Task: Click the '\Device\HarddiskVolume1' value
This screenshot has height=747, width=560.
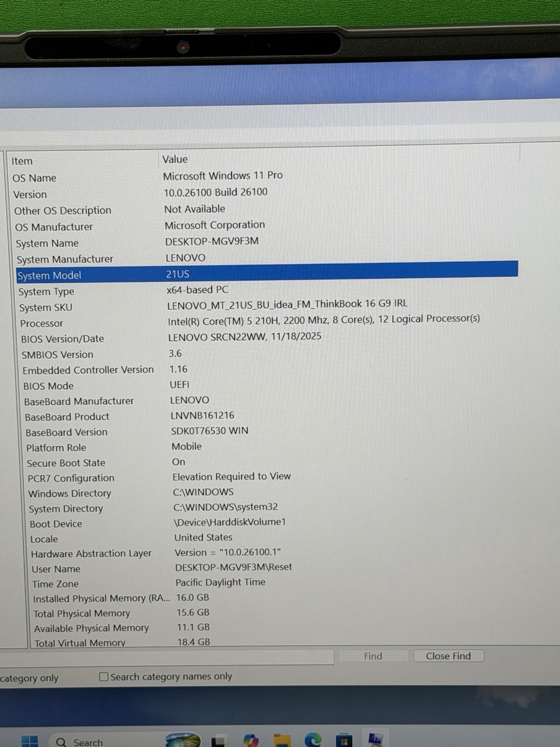Action: coord(230,522)
